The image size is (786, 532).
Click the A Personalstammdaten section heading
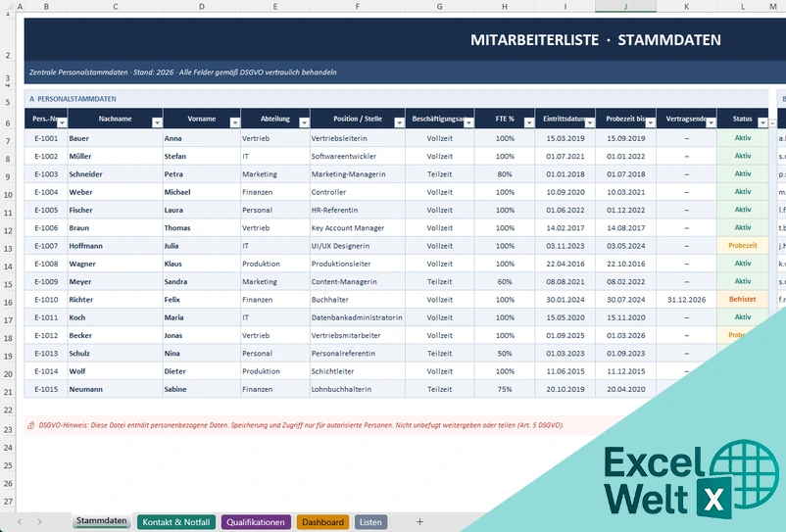click(73, 99)
